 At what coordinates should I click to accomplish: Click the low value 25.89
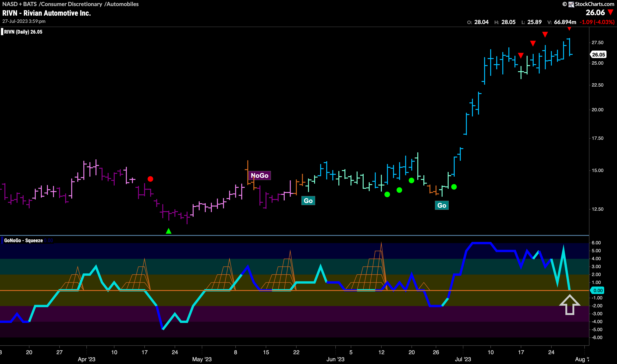[534, 22]
